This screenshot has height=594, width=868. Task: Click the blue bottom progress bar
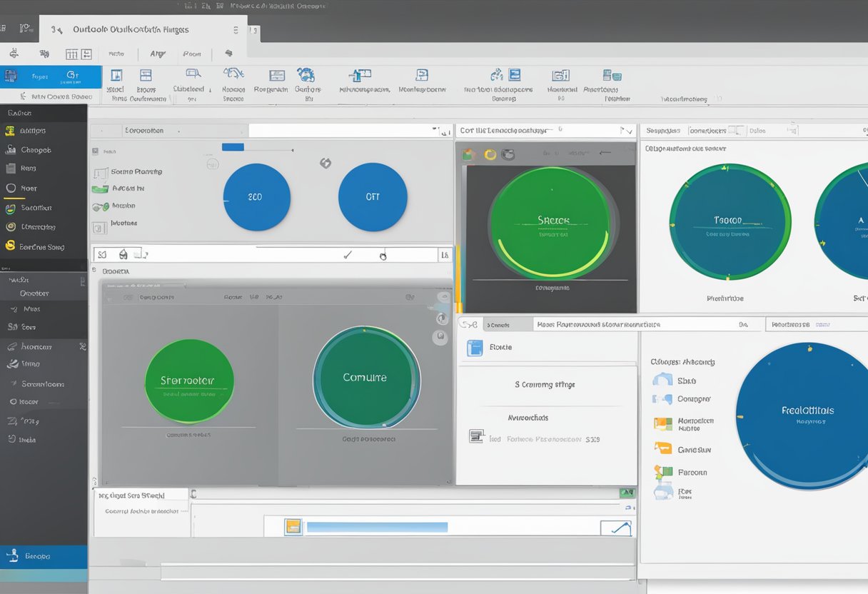(377, 527)
